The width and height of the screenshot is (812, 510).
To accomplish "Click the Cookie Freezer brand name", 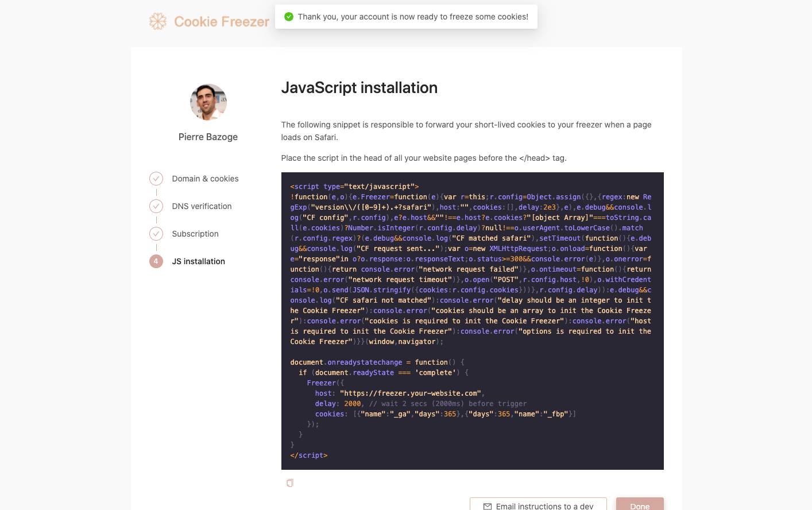I will (x=222, y=22).
